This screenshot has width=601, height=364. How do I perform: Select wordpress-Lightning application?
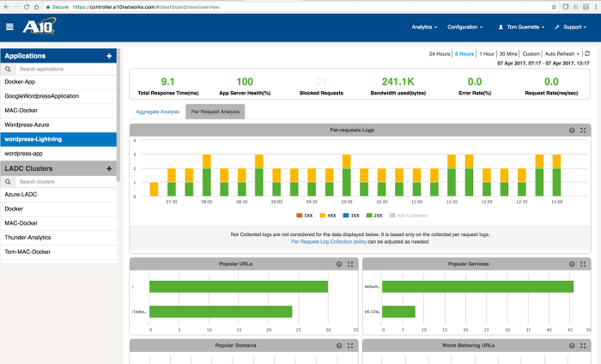click(58, 139)
